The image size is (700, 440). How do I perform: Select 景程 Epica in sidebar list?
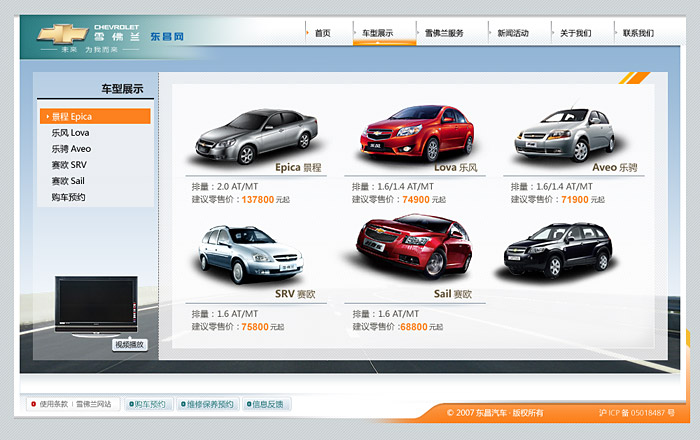coord(95,116)
